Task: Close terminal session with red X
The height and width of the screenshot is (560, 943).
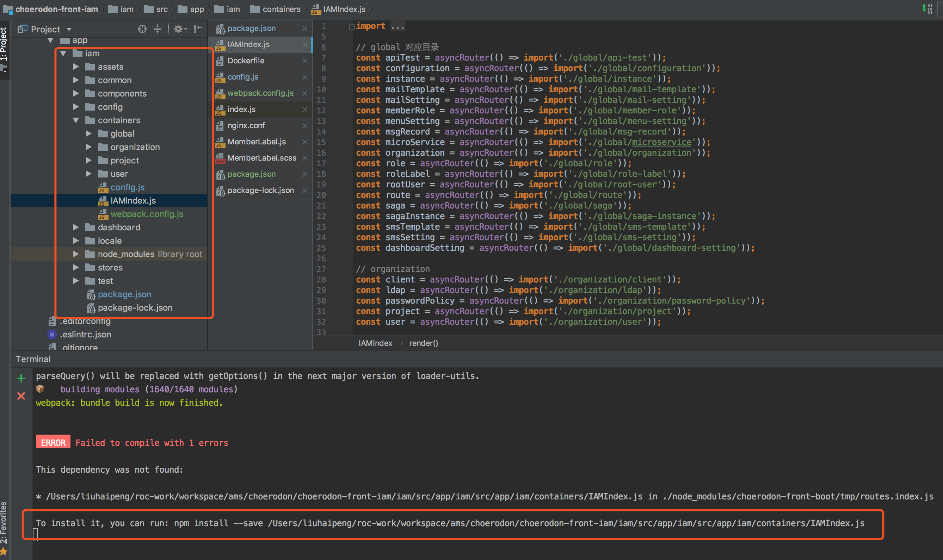Action: click(x=21, y=396)
